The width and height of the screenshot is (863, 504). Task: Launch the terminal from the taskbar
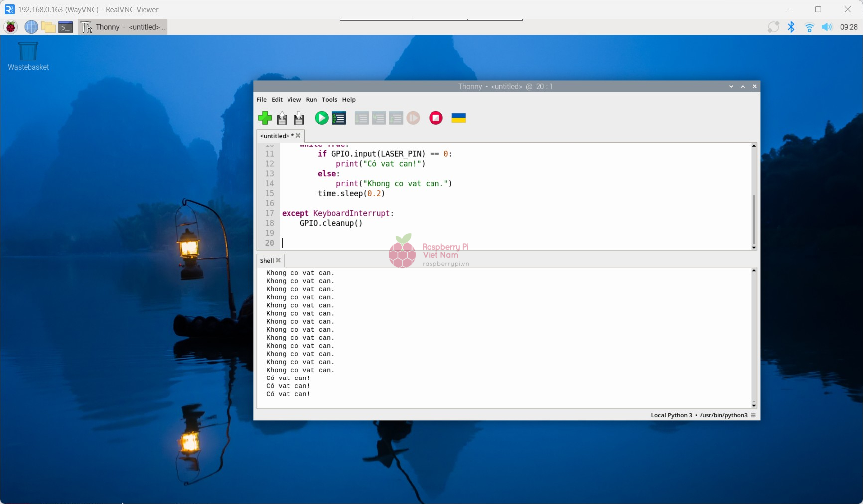66,27
